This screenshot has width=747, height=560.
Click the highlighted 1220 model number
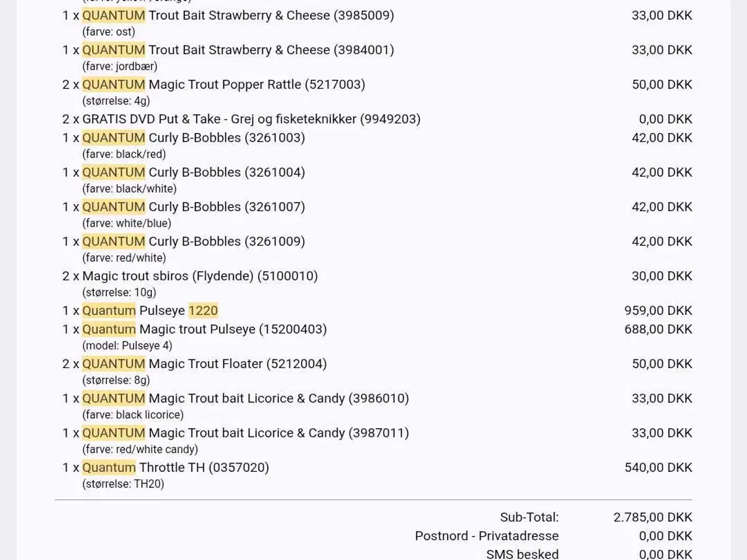click(x=203, y=310)
